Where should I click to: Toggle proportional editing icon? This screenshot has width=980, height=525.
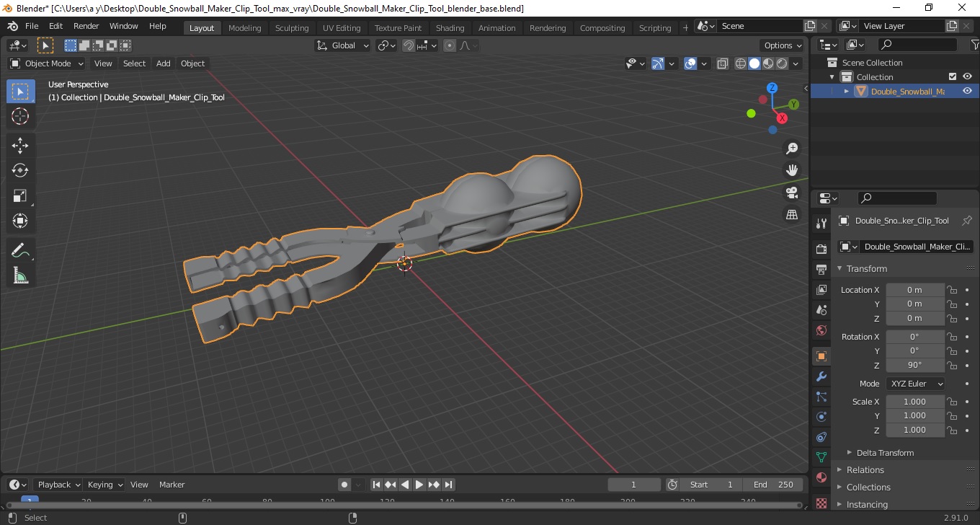pos(450,45)
